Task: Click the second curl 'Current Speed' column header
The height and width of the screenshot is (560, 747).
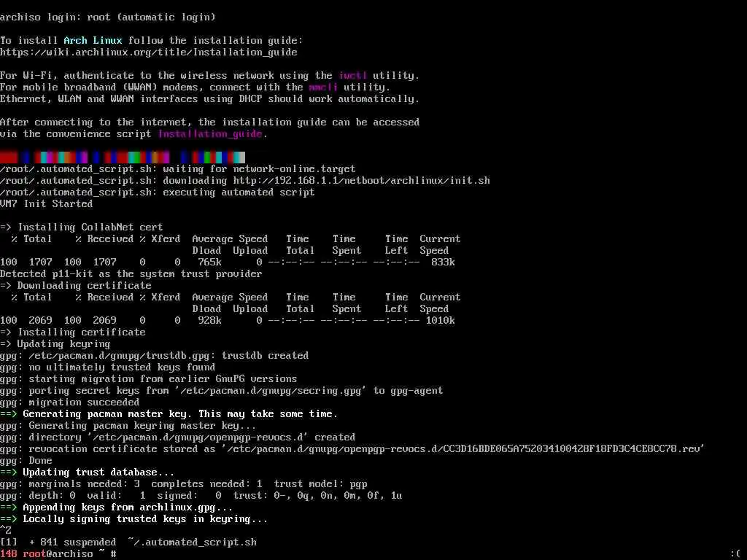Action: click(440, 303)
